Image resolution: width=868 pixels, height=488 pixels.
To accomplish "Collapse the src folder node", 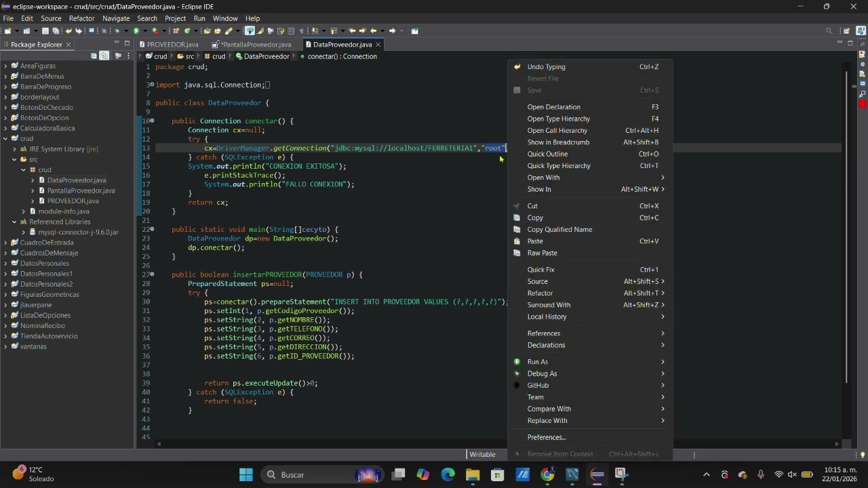I will coord(14,159).
